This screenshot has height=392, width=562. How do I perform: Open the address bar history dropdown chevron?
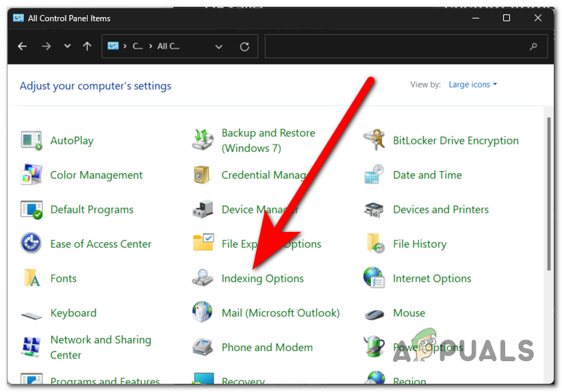[x=219, y=47]
